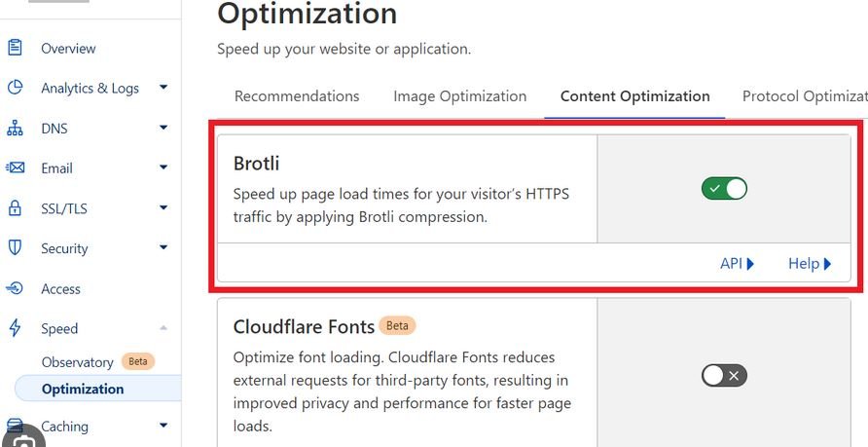Click the Speed lightning bolt icon
The height and width of the screenshot is (447, 868).
coord(15,328)
